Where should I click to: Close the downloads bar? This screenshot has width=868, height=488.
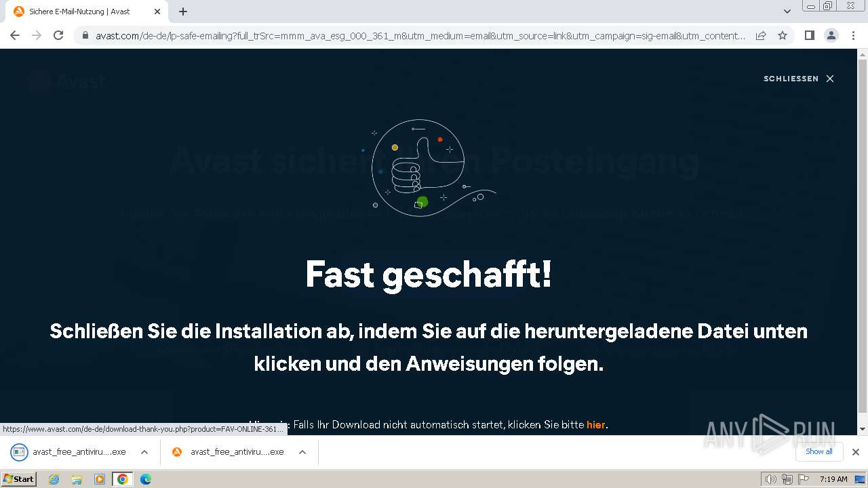(856, 452)
